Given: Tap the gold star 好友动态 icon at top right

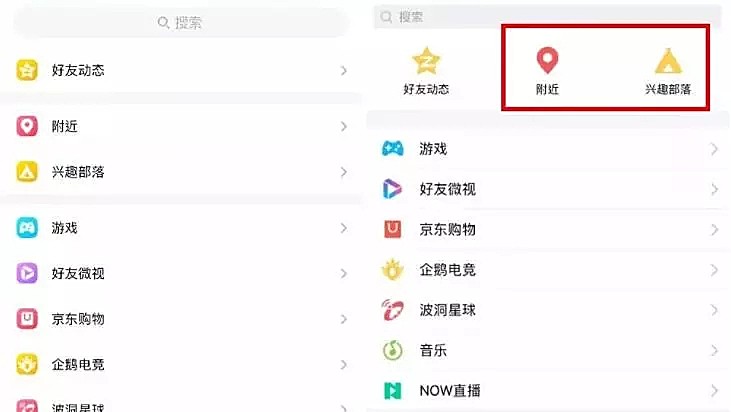Looking at the screenshot, I should point(426,61).
